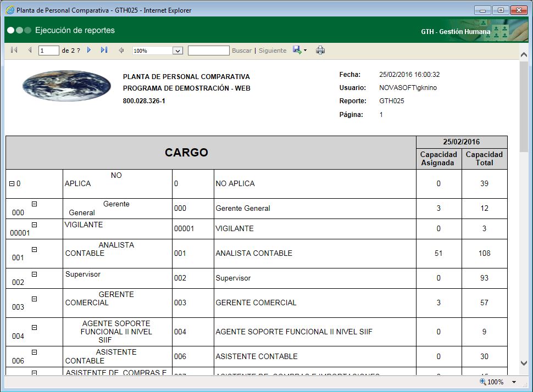Jump to the first page of the report
Viewport: 533px width, 392px height.
14,50
